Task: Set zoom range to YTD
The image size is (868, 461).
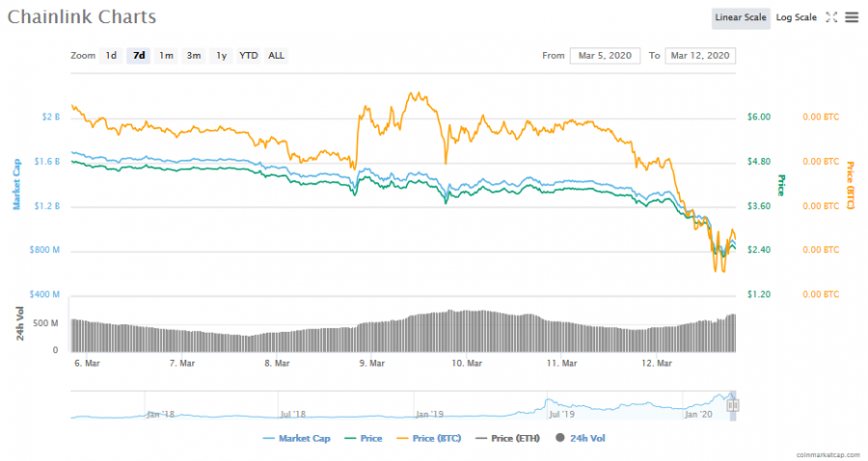Action: (249, 55)
